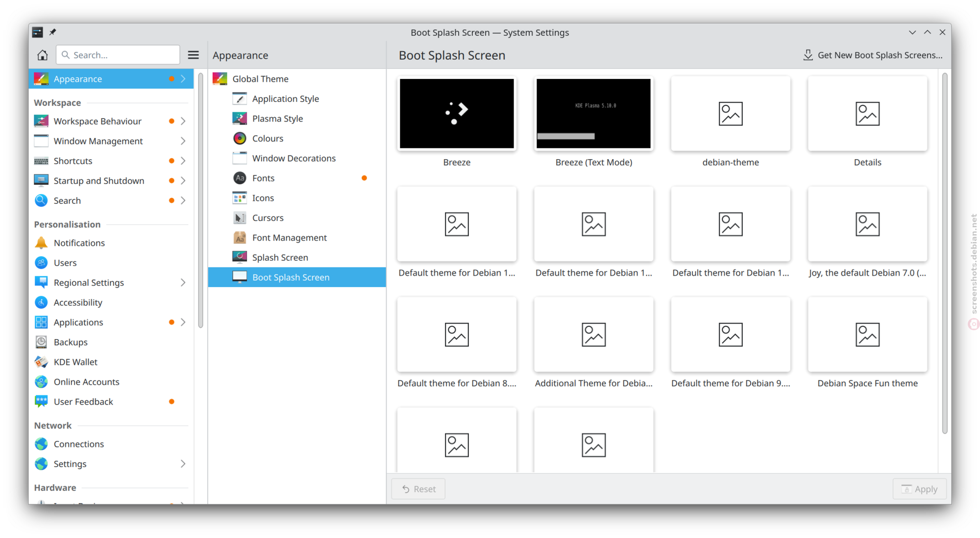Click the Font Management icon
980x538 pixels.
coord(240,238)
